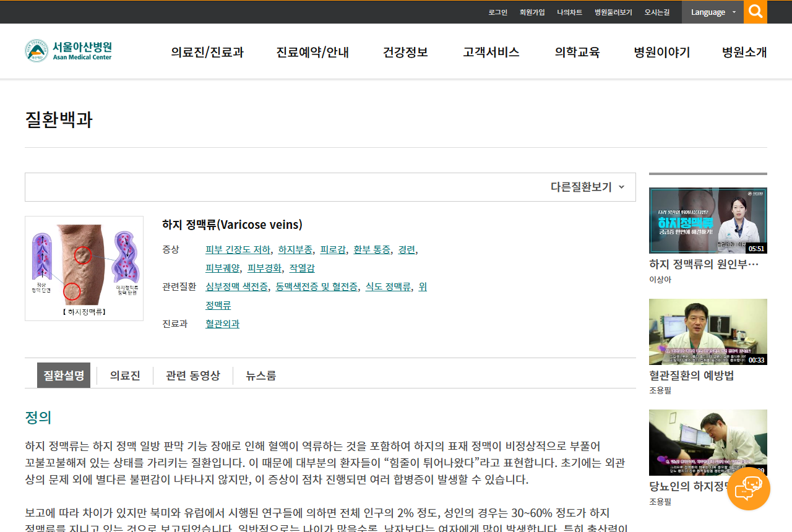This screenshot has width=792, height=532.
Task: Click the 피부 긴장도 저하 symptom link
Action: click(238, 250)
